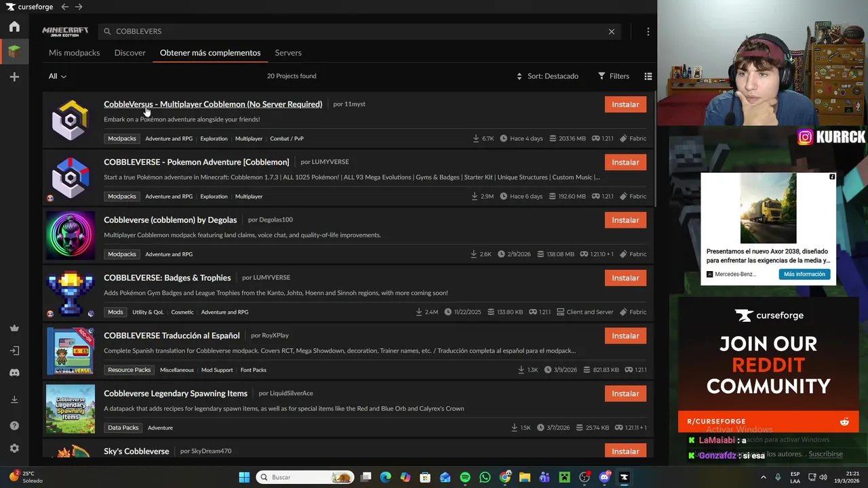
Task: Select Mods tag on Badges & Trophies row
Action: (x=115, y=312)
